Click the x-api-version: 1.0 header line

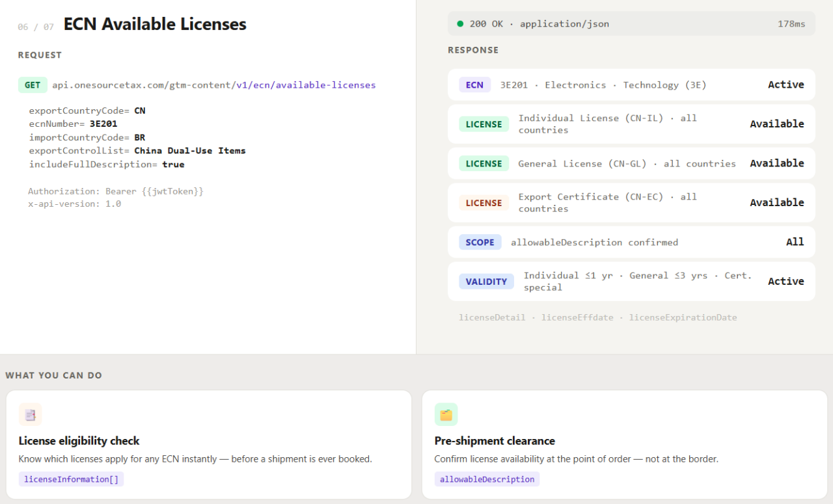(x=74, y=204)
